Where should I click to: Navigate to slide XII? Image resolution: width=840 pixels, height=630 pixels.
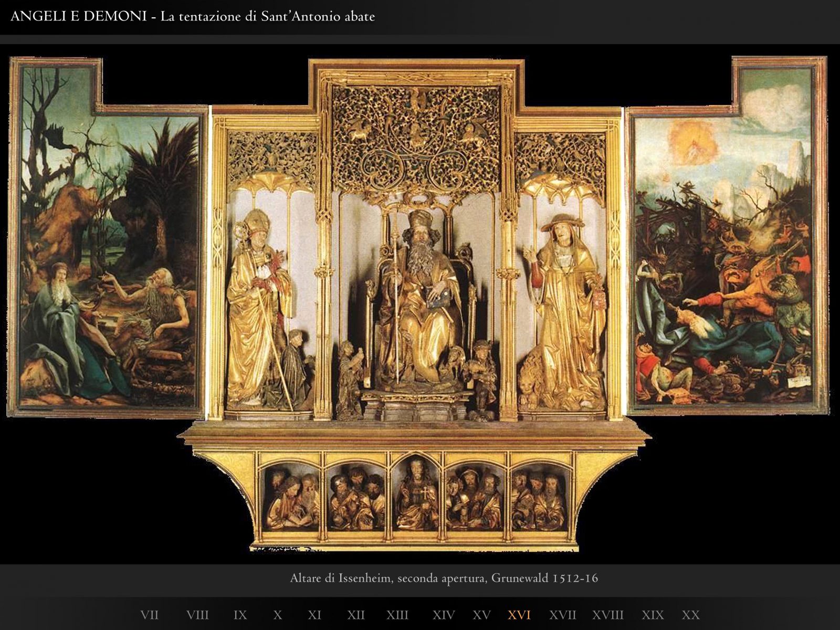tap(356, 615)
